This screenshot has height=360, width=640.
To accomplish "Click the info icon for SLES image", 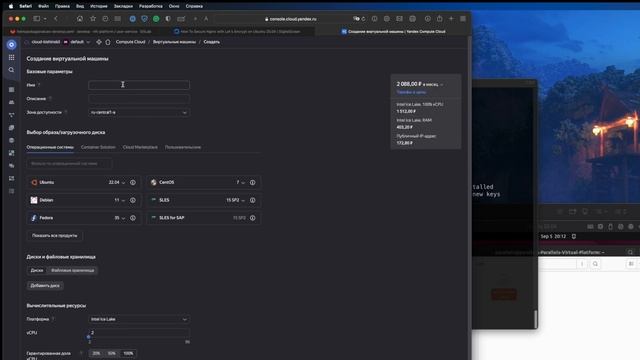I will point(253,200).
